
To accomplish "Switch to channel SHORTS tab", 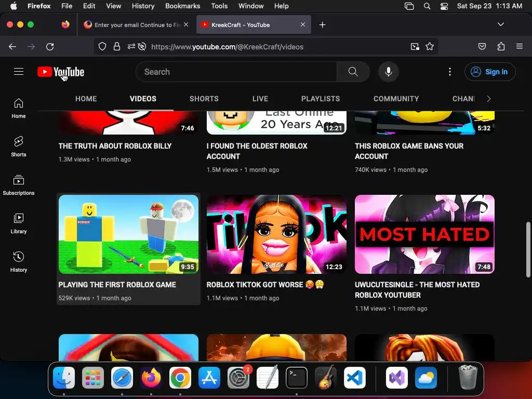I will pyautogui.click(x=204, y=99).
